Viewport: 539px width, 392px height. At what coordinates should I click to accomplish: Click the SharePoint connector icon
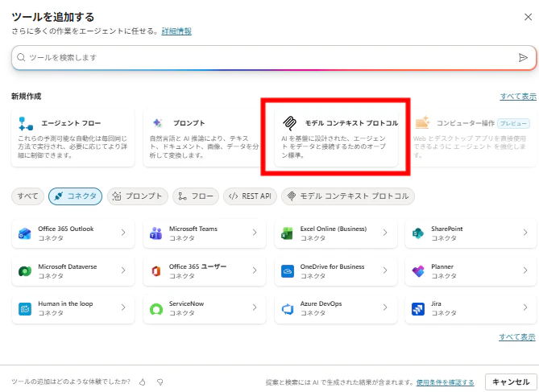(x=418, y=233)
